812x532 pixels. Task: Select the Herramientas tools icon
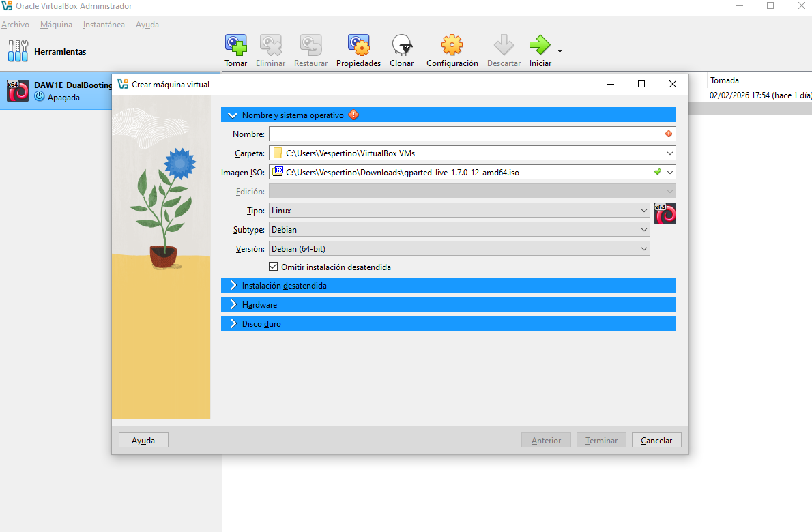(x=18, y=51)
